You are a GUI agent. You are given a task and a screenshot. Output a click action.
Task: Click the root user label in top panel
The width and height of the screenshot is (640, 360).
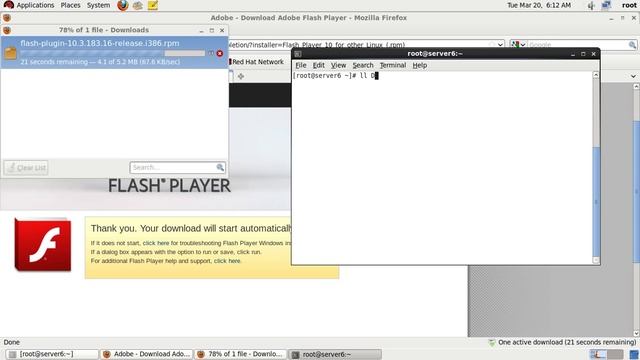tap(629, 5)
